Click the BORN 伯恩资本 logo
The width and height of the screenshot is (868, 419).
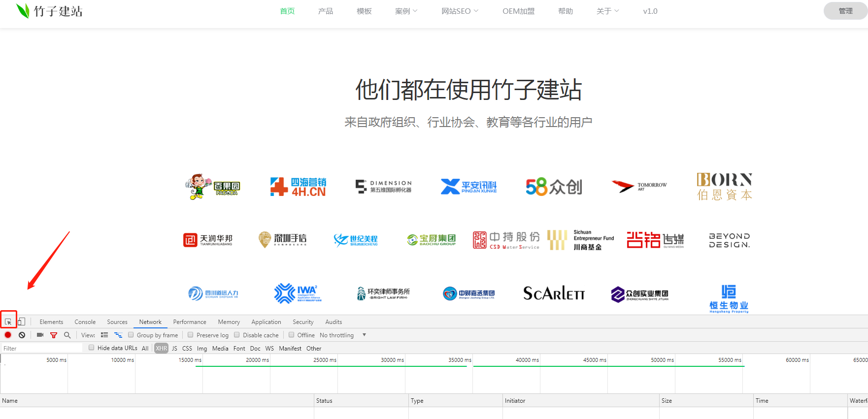coord(724,187)
